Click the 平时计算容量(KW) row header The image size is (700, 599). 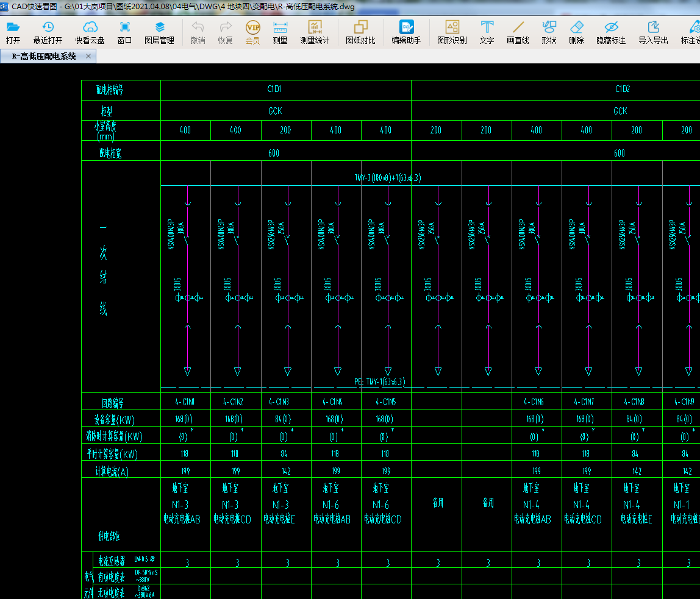[x=112, y=454]
